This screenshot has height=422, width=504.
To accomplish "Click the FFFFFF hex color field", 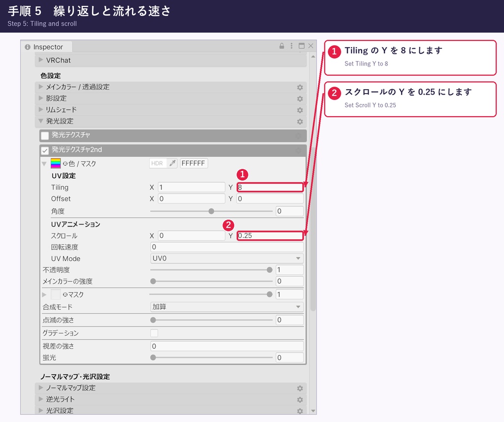I will (194, 163).
